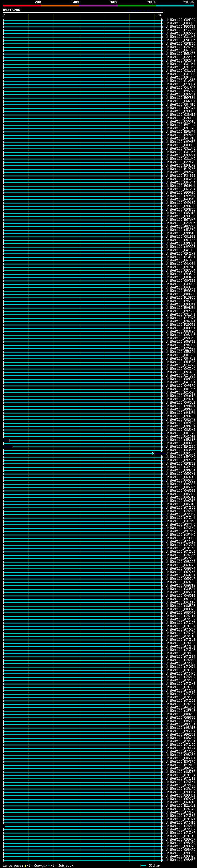Click hit label UniRef100_A7XIQ8
The image size is (197, 868).
point(180,507)
